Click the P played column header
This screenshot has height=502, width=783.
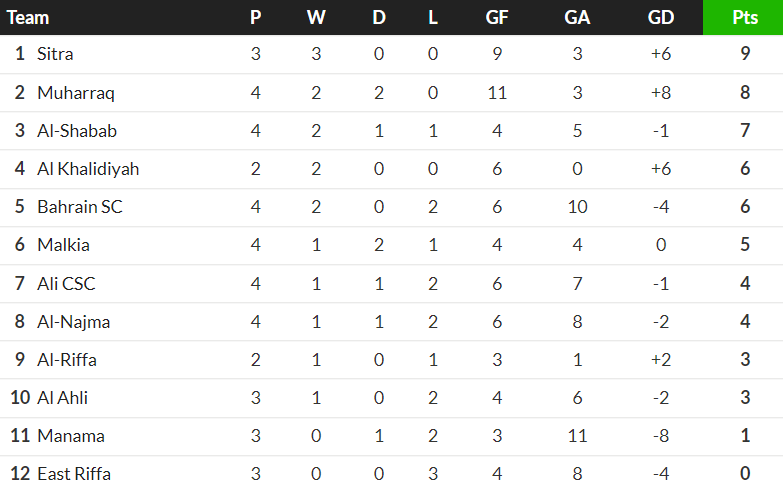click(x=256, y=17)
